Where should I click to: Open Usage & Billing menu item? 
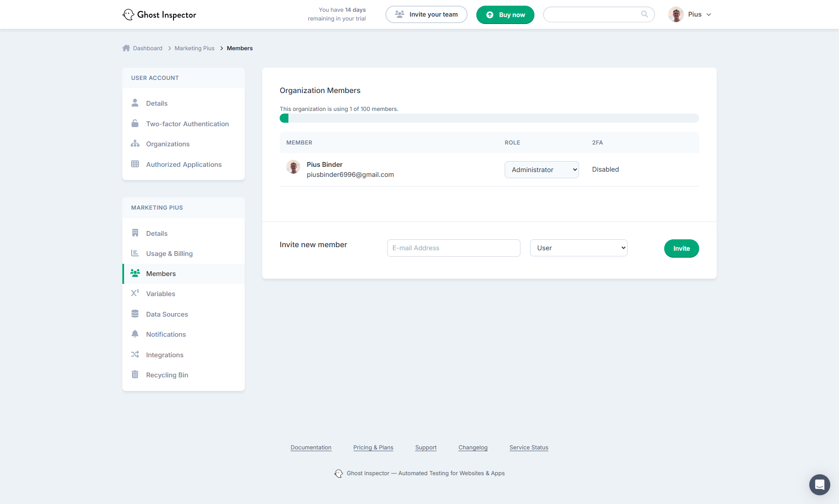(x=169, y=254)
